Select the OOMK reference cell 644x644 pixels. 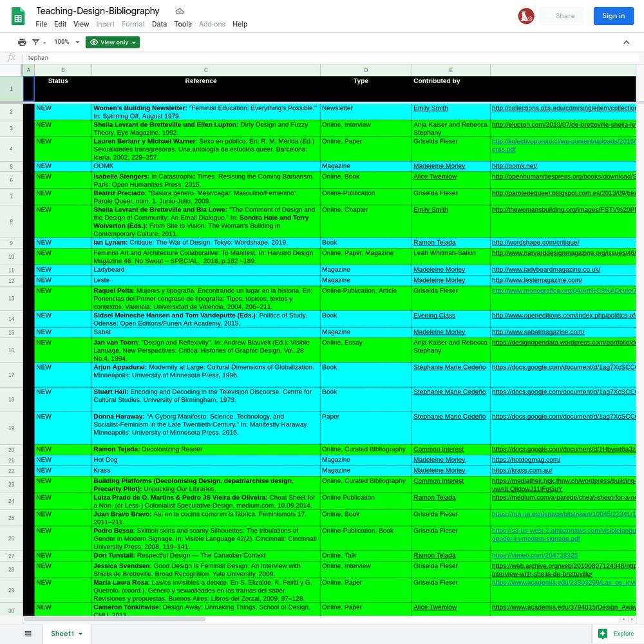tap(206, 166)
